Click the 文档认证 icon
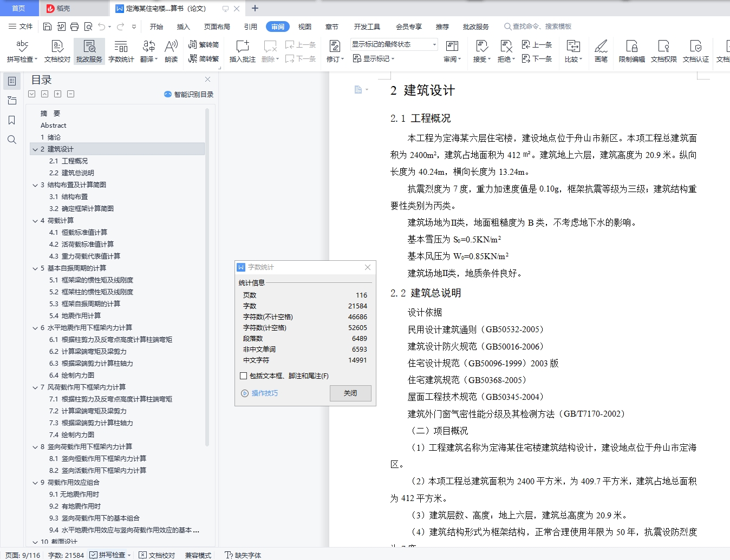 coord(696,47)
